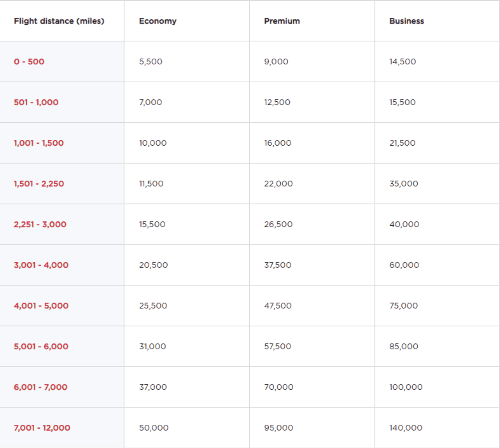Image resolution: width=500 pixels, height=448 pixels.
Task: Click the 100,000 Business value
Action: pos(406,387)
